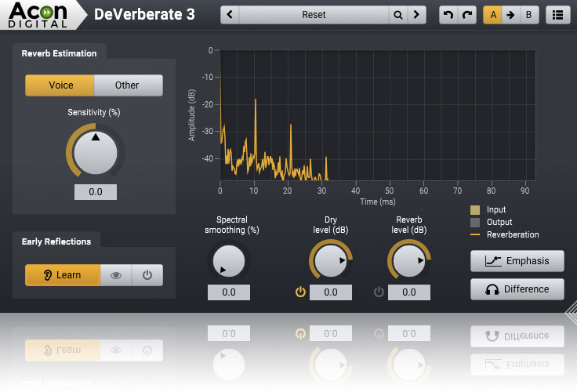This screenshot has width=577, height=392.
Task: Switch to the A setting slot
Action: pos(492,15)
